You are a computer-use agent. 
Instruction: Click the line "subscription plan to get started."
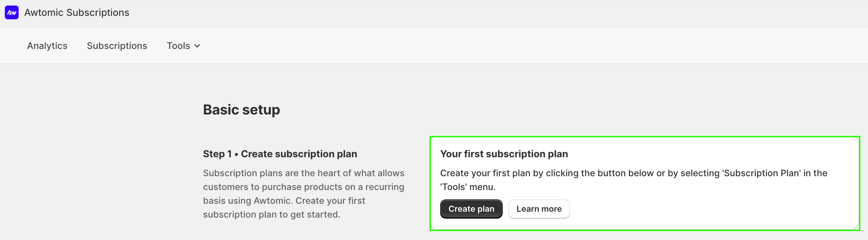272,214
